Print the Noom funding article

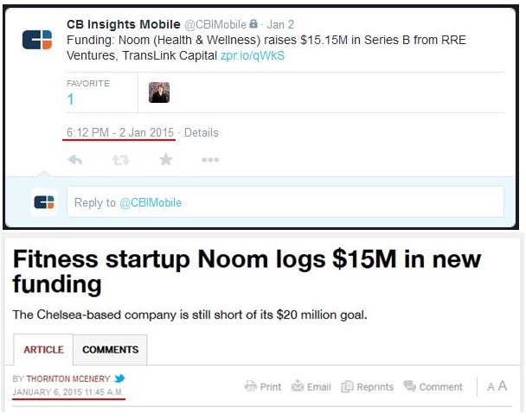coord(263,387)
